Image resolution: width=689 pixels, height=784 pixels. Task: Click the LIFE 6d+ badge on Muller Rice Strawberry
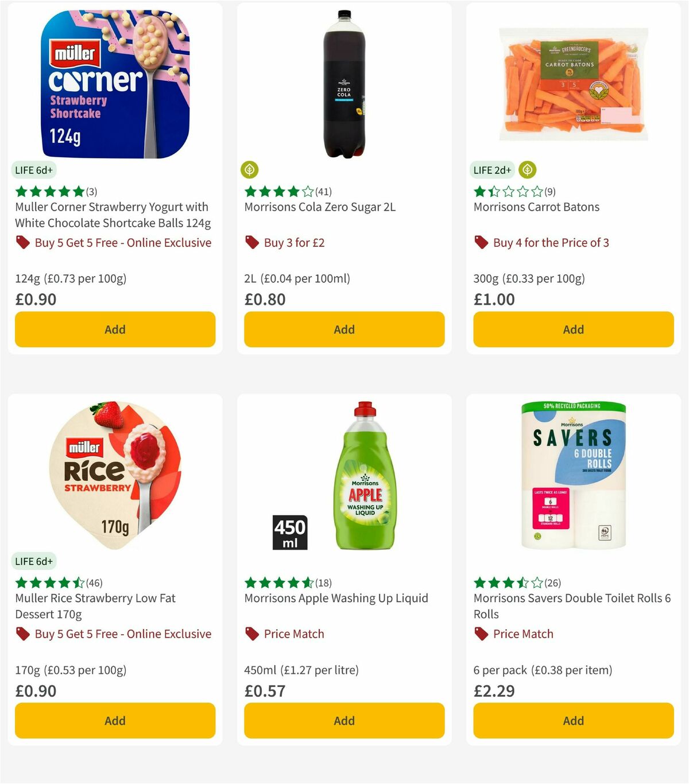[34, 561]
